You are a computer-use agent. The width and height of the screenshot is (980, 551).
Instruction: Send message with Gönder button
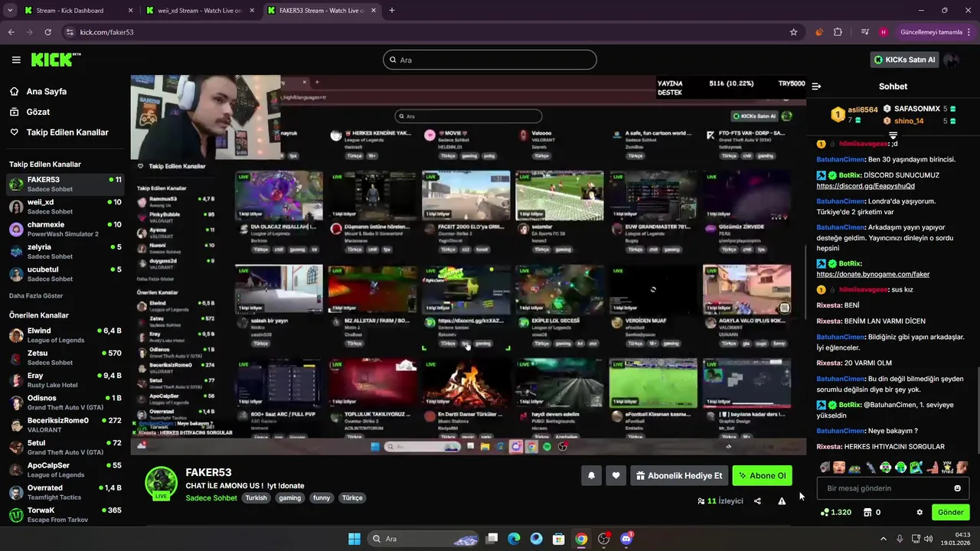[x=950, y=512]
